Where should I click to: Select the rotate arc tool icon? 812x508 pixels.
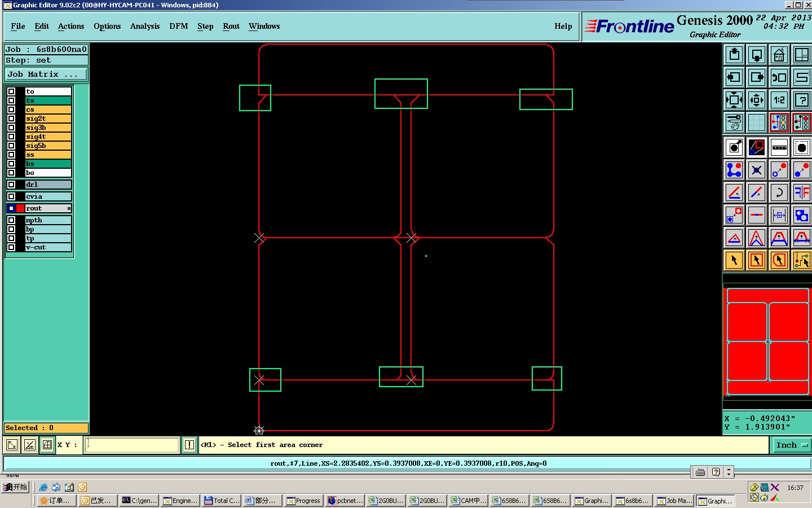[x=779, y=192]
